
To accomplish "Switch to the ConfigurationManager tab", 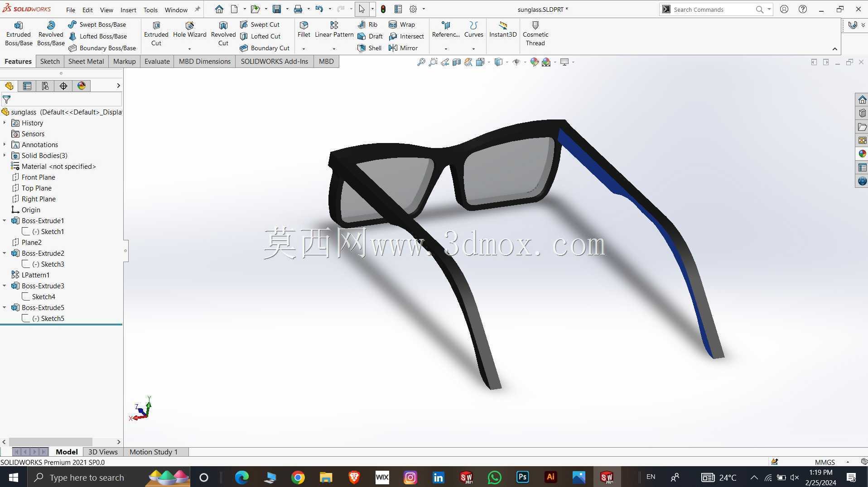I will pos(45,86).
